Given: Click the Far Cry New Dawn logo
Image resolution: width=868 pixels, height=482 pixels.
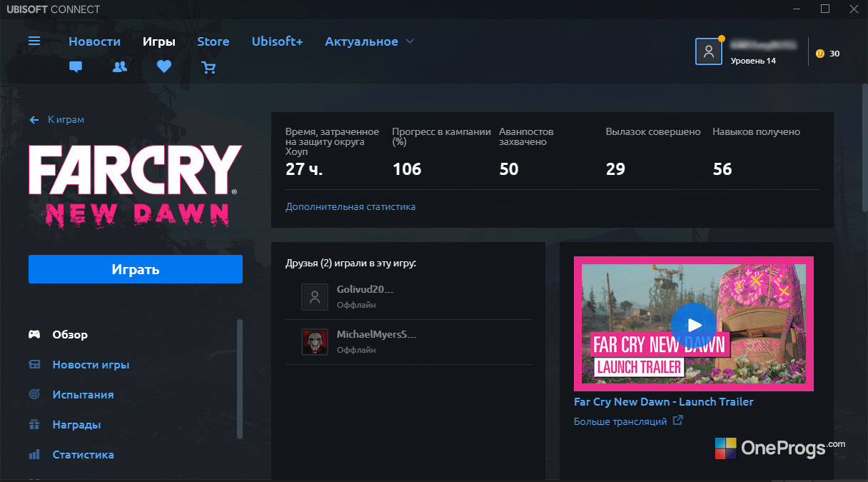Looking at the screenshot, I should pos(136,185).
